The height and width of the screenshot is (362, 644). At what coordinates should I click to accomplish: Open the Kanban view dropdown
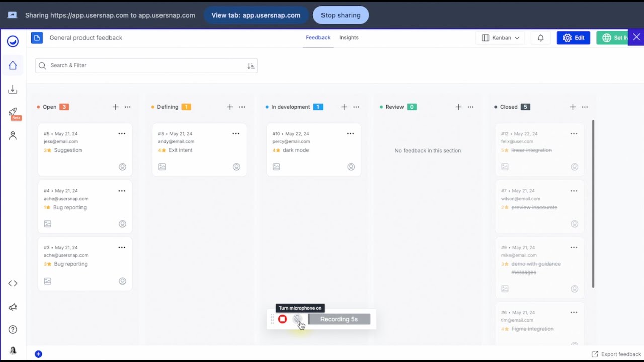(x=500, y=38)
